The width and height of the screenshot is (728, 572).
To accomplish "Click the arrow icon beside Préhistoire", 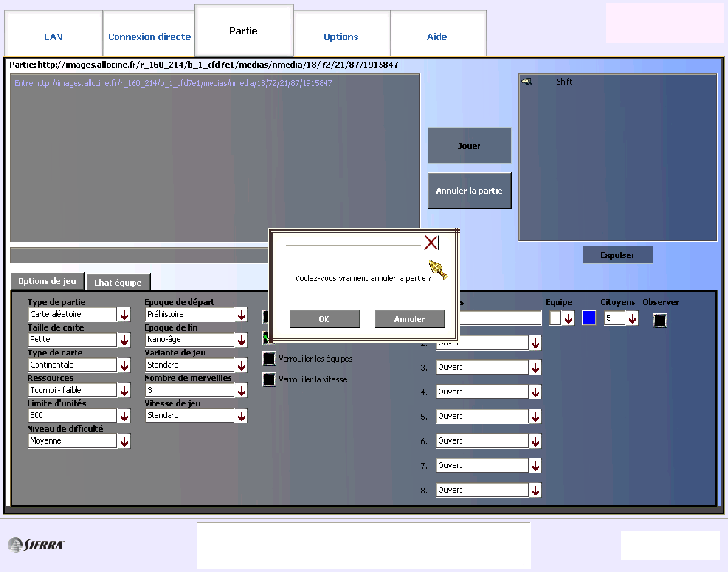I will coord(241,315).
